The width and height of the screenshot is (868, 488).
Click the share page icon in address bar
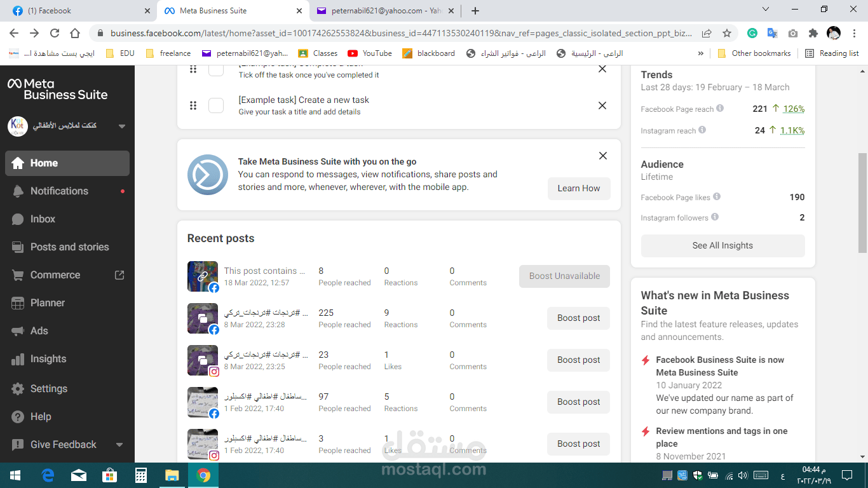pyautogui.click(x=707, y=33)
